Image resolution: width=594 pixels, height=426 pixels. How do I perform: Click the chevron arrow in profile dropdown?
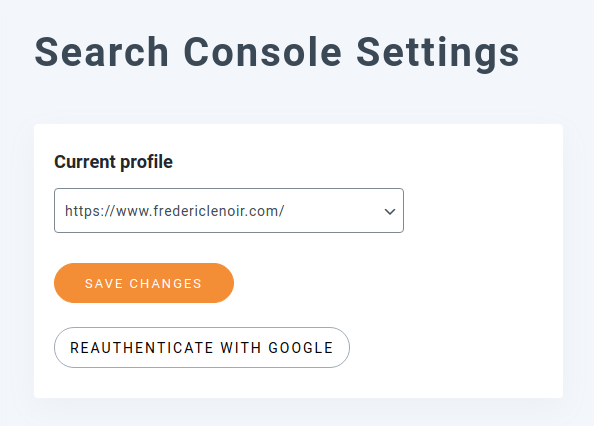390,211
